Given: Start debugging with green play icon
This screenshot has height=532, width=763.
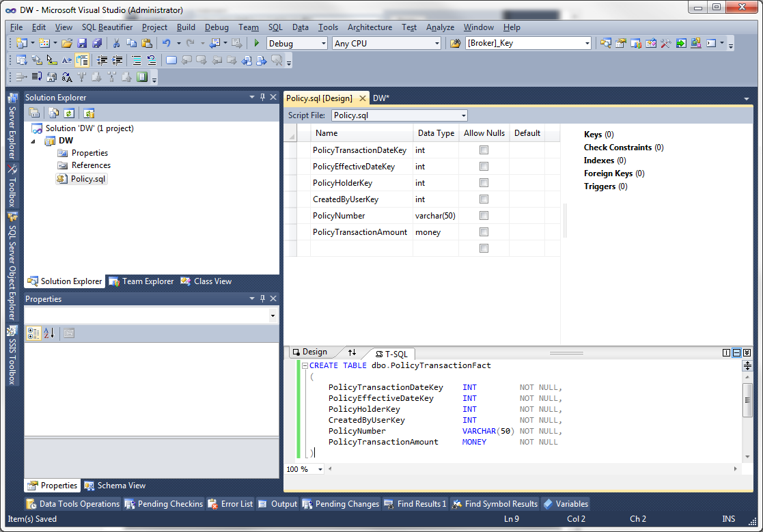Looking at the screenshot, I should point(256,43).
